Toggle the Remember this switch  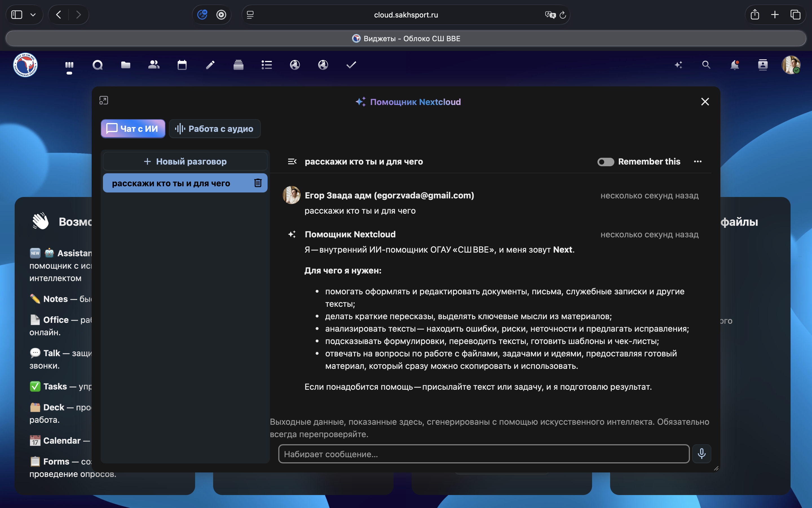click(606, 162)
